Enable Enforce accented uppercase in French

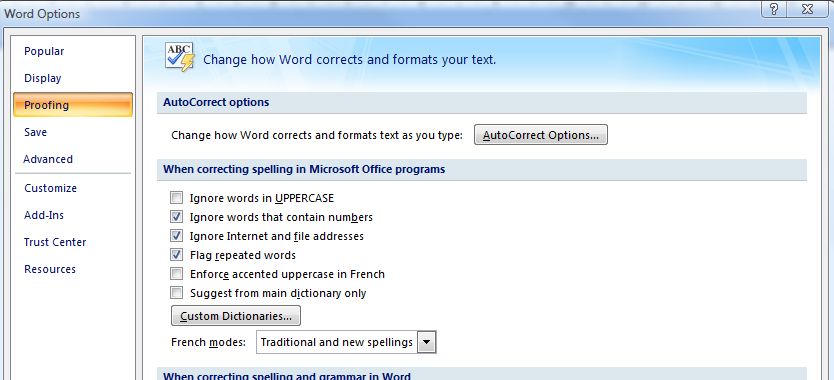176,274
